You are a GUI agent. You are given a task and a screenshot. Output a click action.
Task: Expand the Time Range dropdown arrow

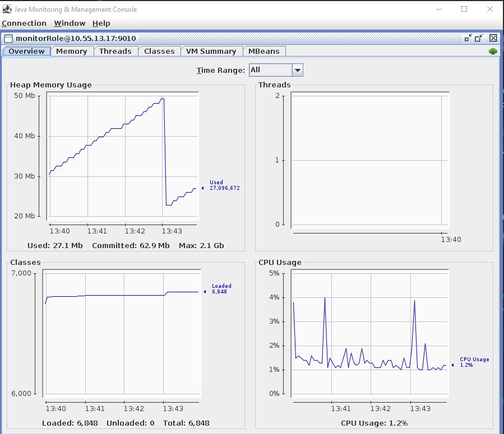(298, 70)
